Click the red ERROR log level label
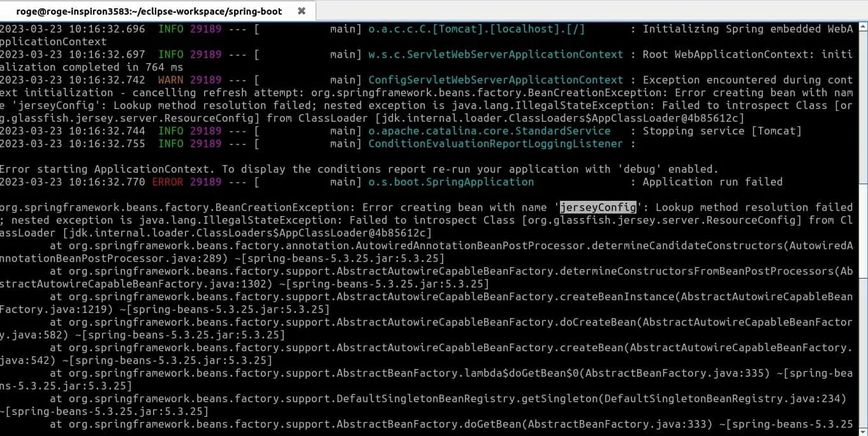The height and width of the screenshot is (436, 868). (168, 182)
